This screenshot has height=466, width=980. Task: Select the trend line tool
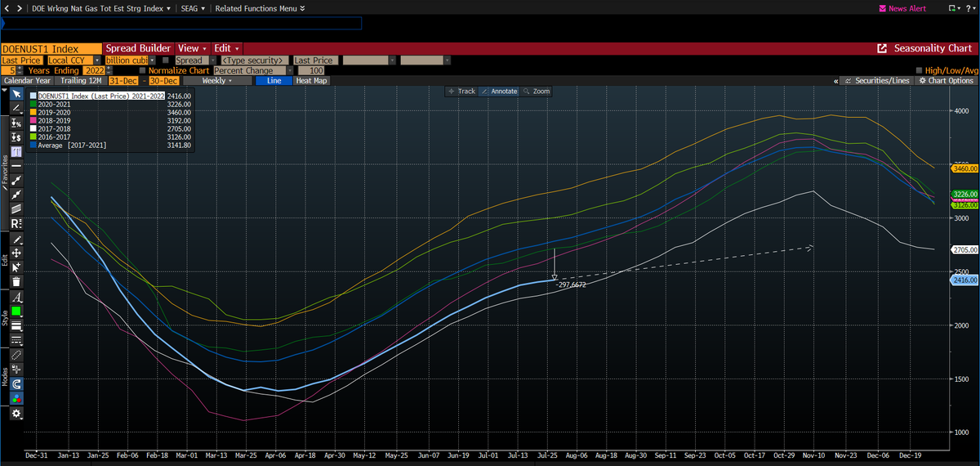(16, 180)
